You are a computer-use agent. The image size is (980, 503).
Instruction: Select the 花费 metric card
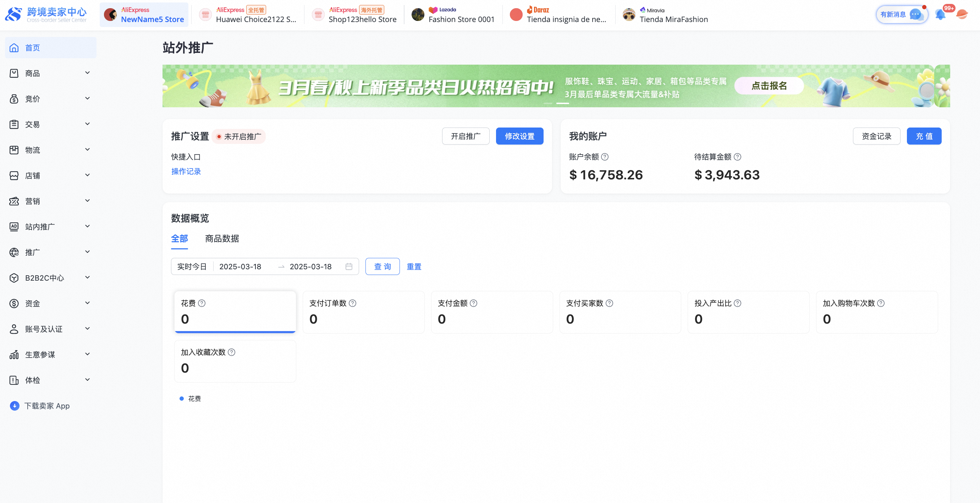(235, 312)
